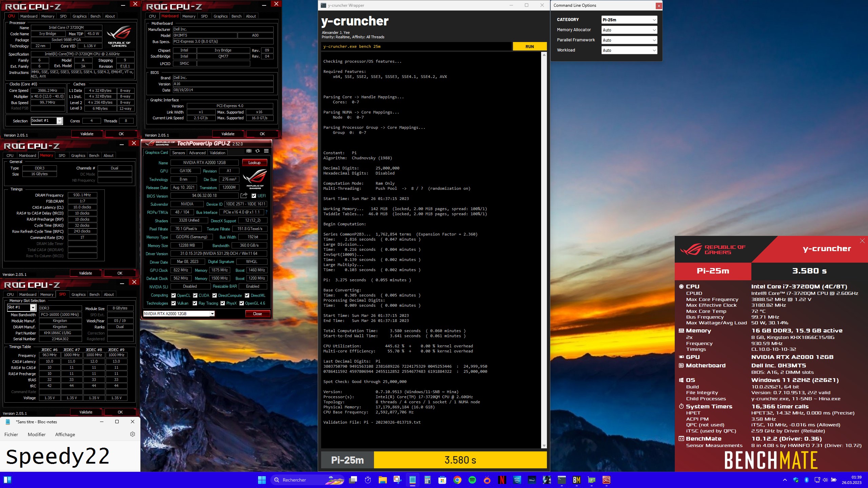Toggle the UEFI checkbox in GPU-Z

pyautogui.click(x=254, y=196)
